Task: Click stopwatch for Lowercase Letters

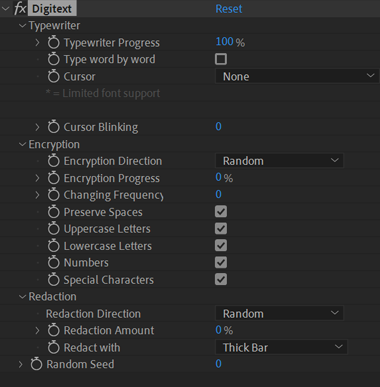Action: (53, 246)
